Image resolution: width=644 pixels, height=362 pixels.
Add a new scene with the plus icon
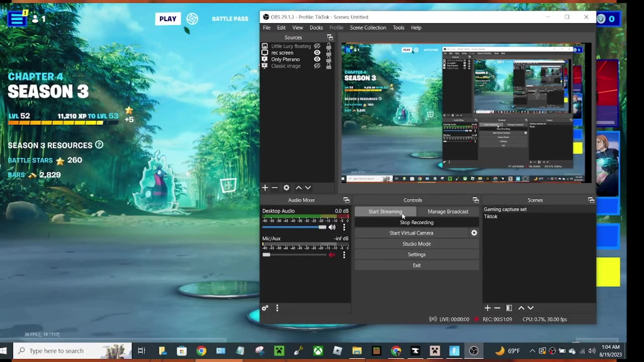[487, 308]
